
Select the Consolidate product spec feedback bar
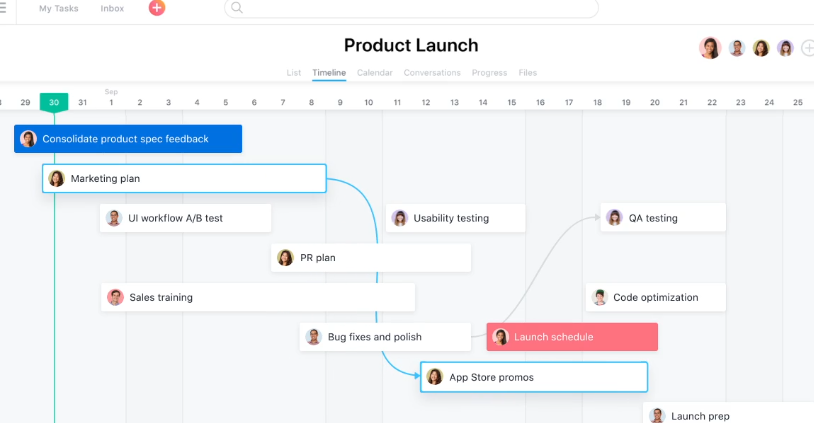tap(128, 139)
